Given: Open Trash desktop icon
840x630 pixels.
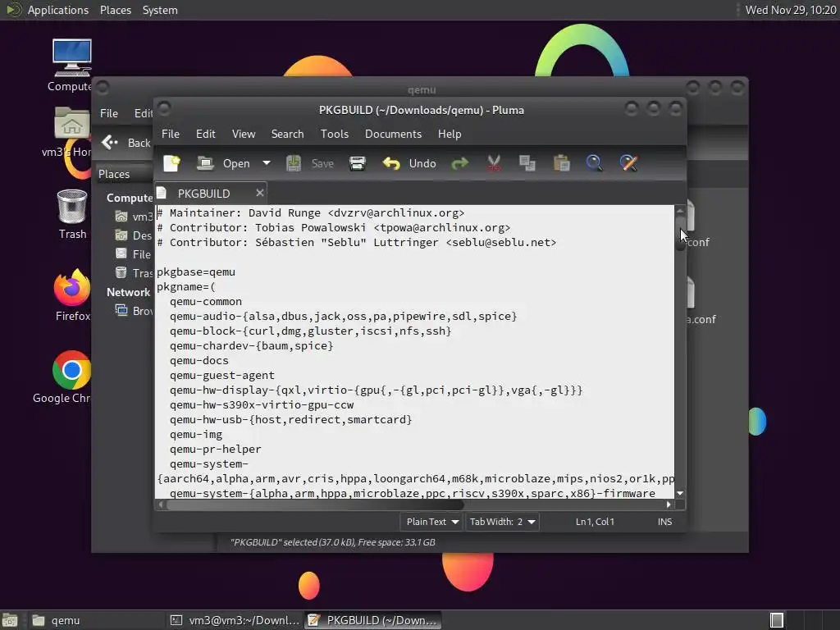Looking at the screenshot, I should click(x=72, y=214).
